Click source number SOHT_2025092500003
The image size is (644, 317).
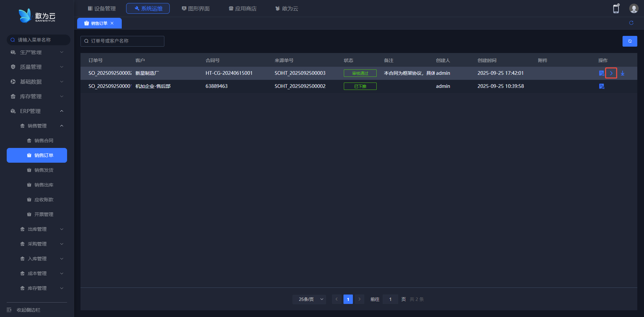(x=300, y=73)
